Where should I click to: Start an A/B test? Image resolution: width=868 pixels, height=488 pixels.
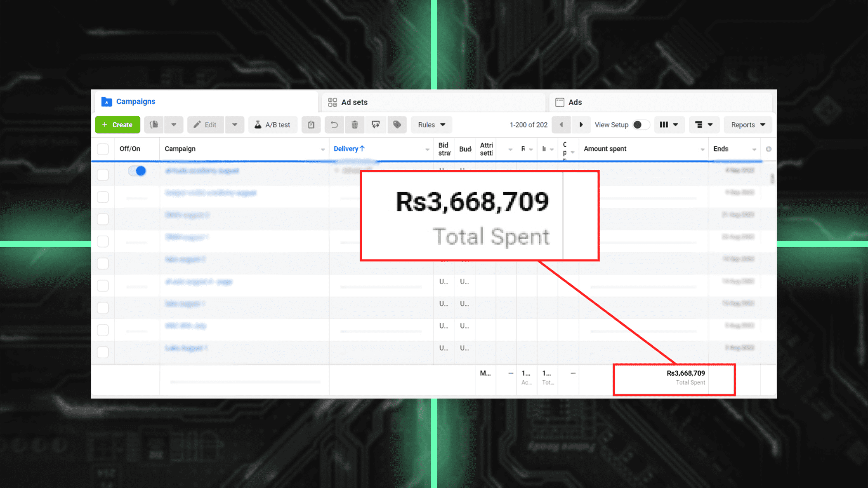click(273, 125)
